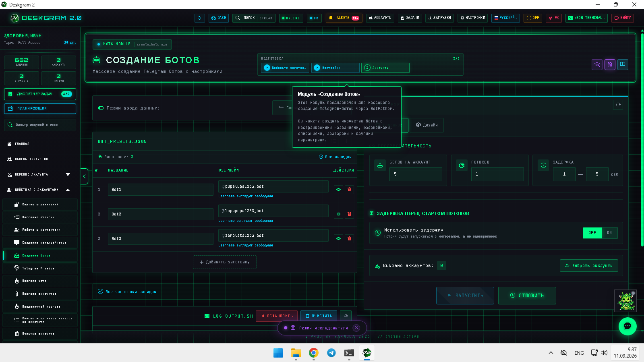
Task: Go to ГЛАВНАЯ in the sidebar
Action: 22,144
